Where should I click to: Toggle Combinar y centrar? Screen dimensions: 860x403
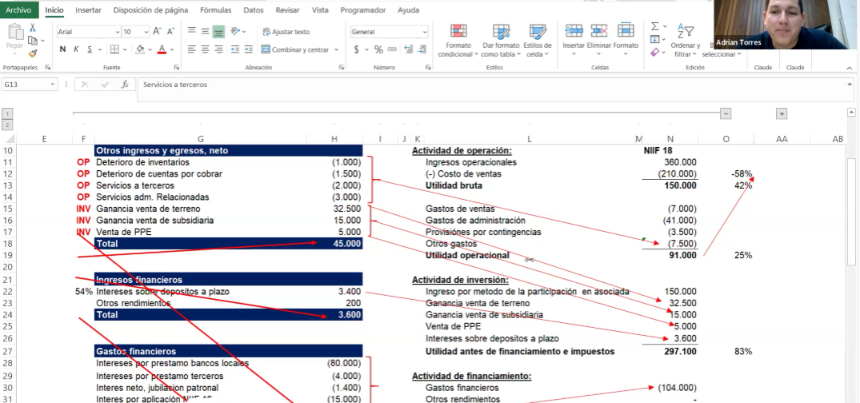coord(295,49)
